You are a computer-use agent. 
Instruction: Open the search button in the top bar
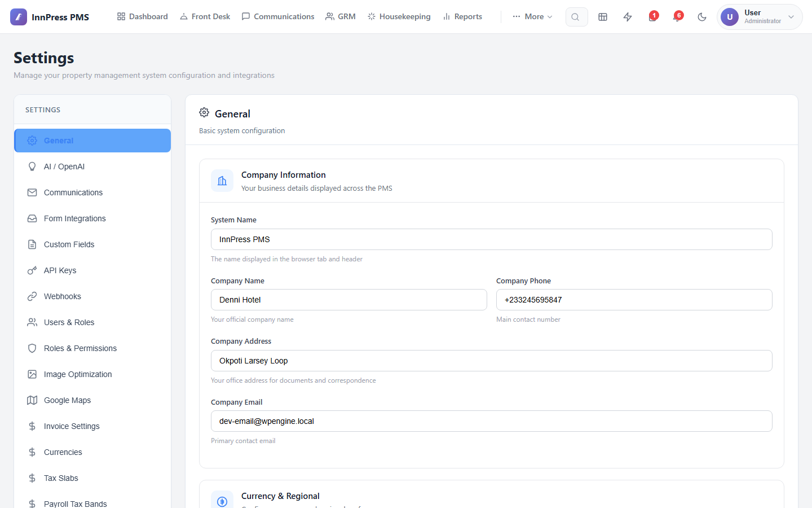pyautogui.click(x=576, y=17)
